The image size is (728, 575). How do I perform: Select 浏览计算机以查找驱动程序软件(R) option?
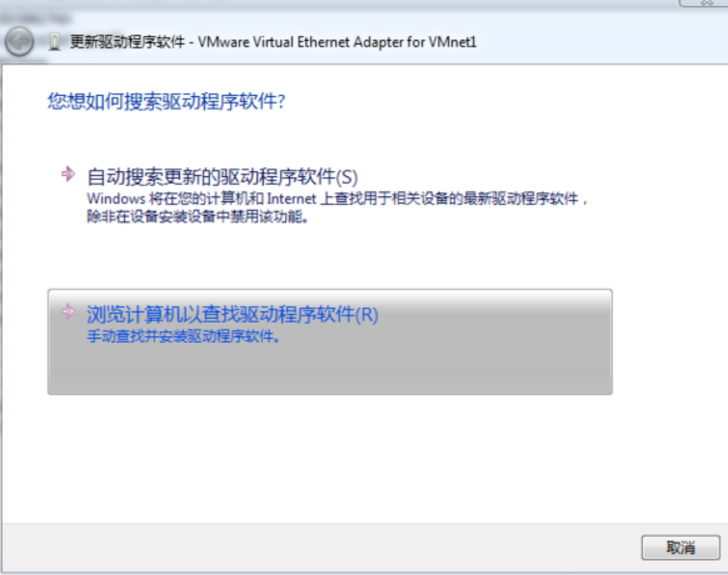tap(330, 342)
